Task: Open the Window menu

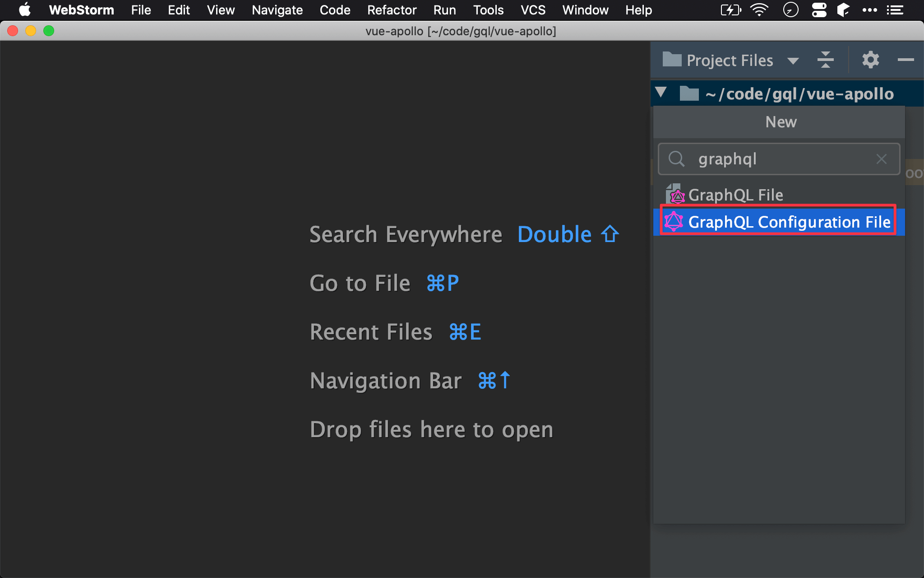Action: [x=585, y=10]
